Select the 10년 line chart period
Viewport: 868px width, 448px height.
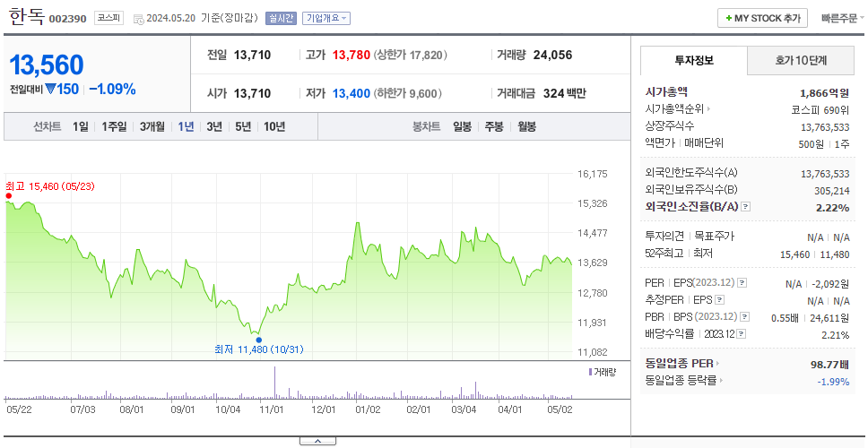pyautogui.click(x=274, y=126)
